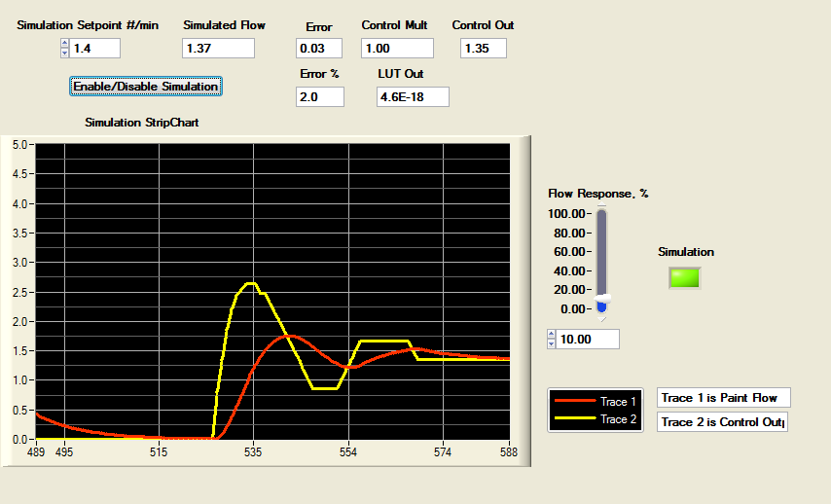The width and height of the screenshot is (831, 504).
Task: Click the Error % field 2.0
Action: pos(320,97)
